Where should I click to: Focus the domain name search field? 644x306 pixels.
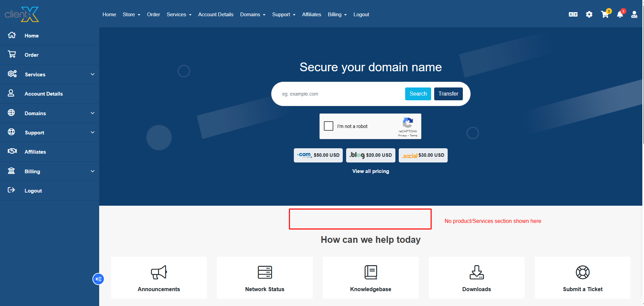coord(341,94)
